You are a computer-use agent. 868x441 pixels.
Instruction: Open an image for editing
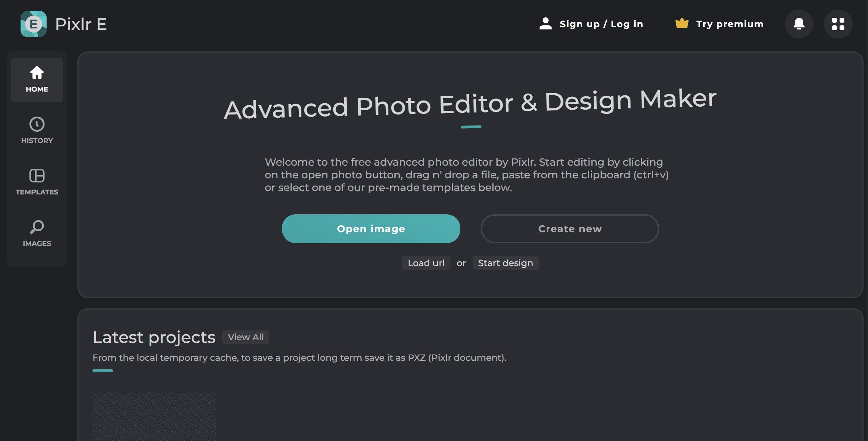(371, 229)
